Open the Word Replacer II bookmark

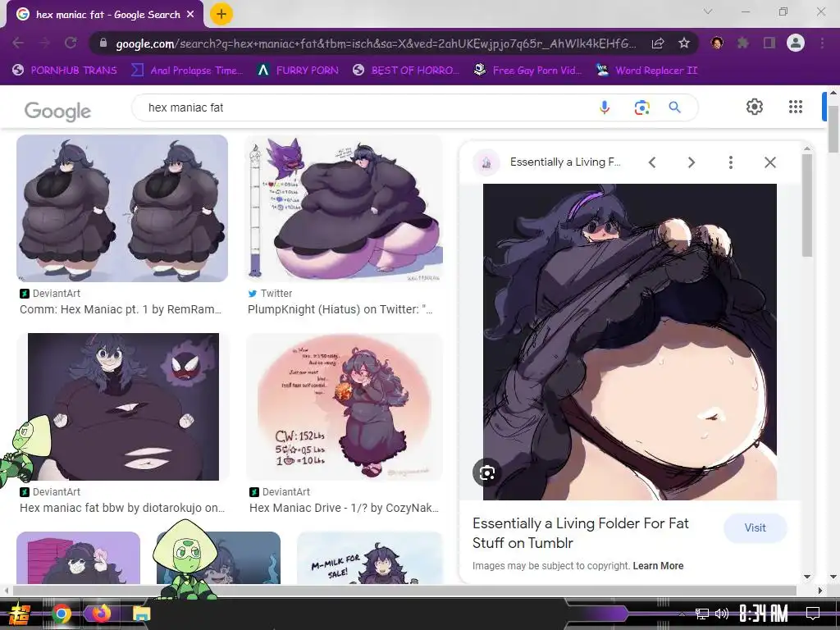tap(646, 71)
